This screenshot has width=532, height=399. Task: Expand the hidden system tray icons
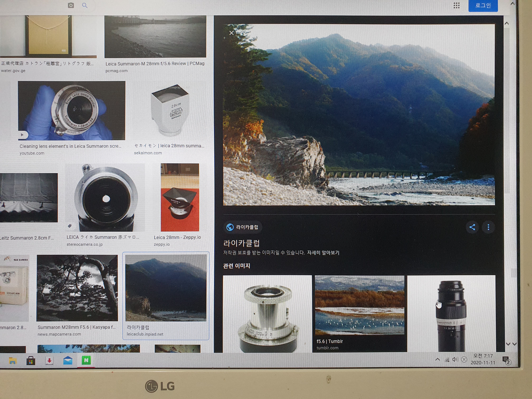tap(438, 360)
